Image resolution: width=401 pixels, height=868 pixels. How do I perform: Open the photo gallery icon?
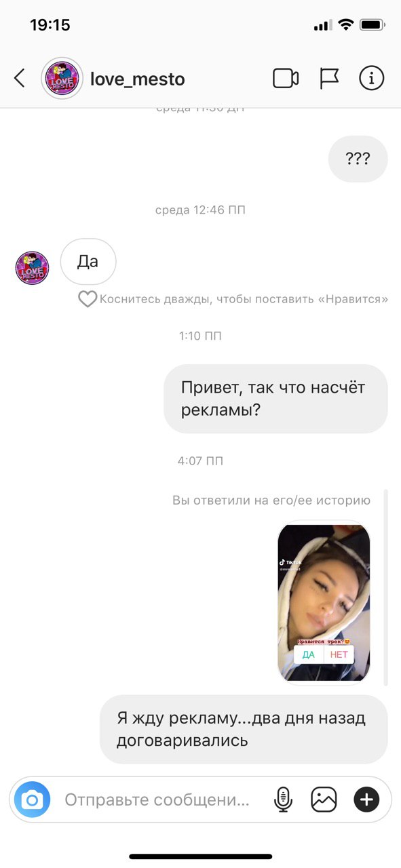point(324,800)
